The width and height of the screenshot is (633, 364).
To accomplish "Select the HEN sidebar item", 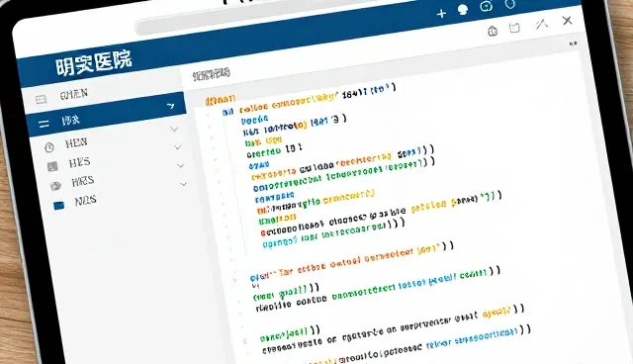I will coord(76,142).
